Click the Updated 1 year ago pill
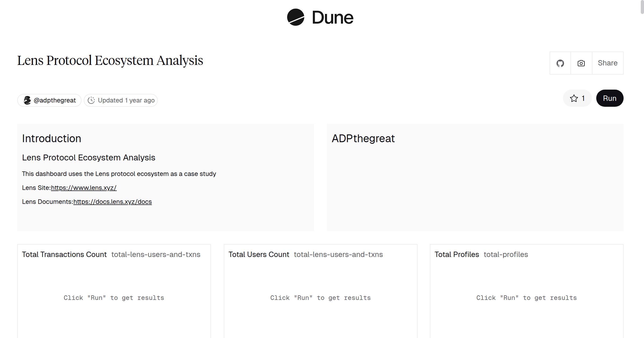This screenshot has width=644, height=338. tap(121, 100)
